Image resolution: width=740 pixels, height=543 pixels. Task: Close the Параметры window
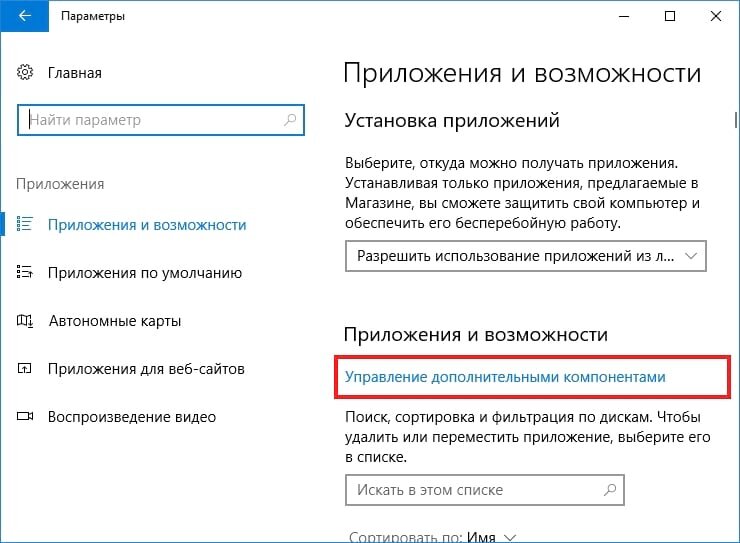pyautogui.click(x=715, y=16)
